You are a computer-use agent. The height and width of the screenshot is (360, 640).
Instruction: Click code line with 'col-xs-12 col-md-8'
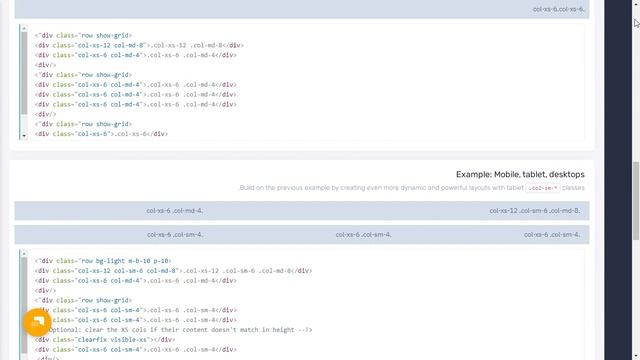click(x=139, y=45)
